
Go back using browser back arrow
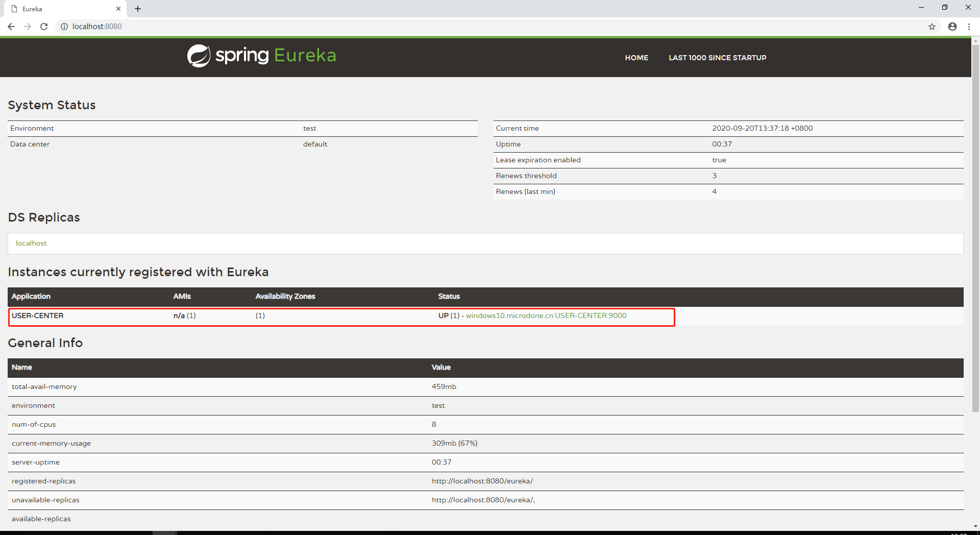[x=11, y=27]
